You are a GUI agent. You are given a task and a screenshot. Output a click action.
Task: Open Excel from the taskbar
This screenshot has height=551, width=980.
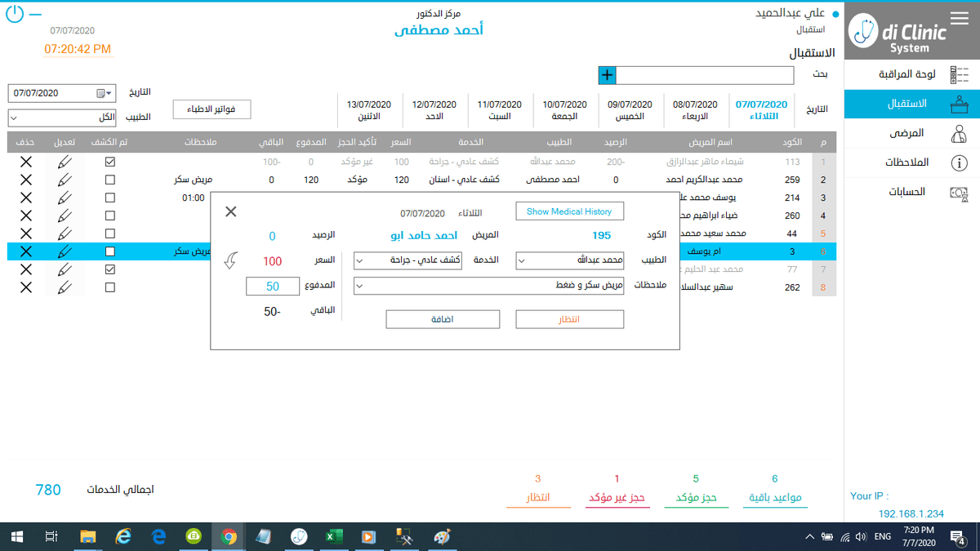(333, 536)
